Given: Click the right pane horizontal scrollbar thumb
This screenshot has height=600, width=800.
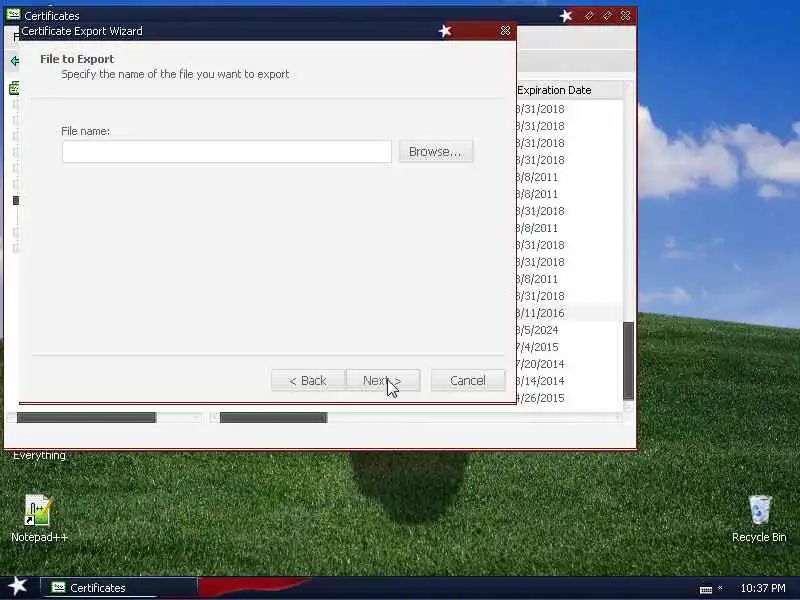Looking at the screenshot, I should (x=273, y=418).
